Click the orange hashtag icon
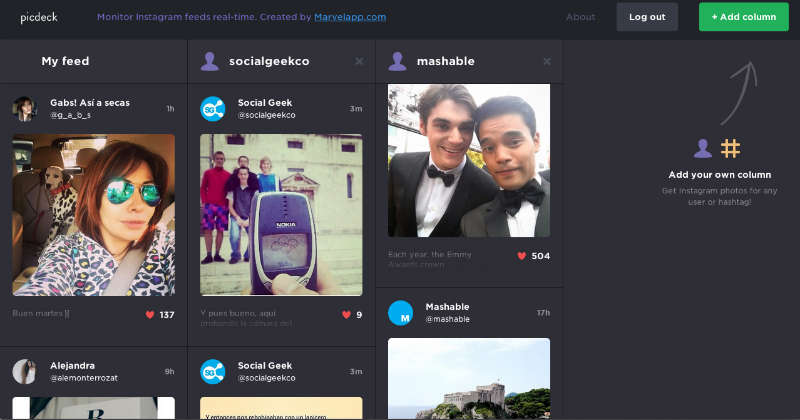This screenshot has height=420, width=800. click(x=730, y=149)
